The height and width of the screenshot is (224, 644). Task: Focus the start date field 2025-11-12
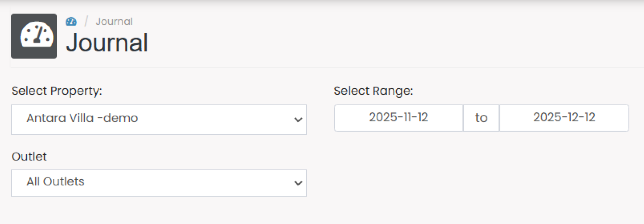(398, 117)
